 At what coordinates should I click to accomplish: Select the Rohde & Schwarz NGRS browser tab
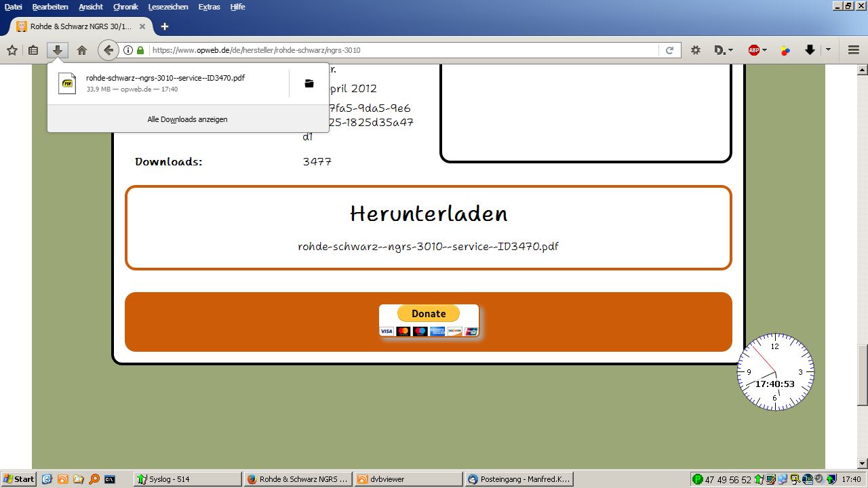81,26
